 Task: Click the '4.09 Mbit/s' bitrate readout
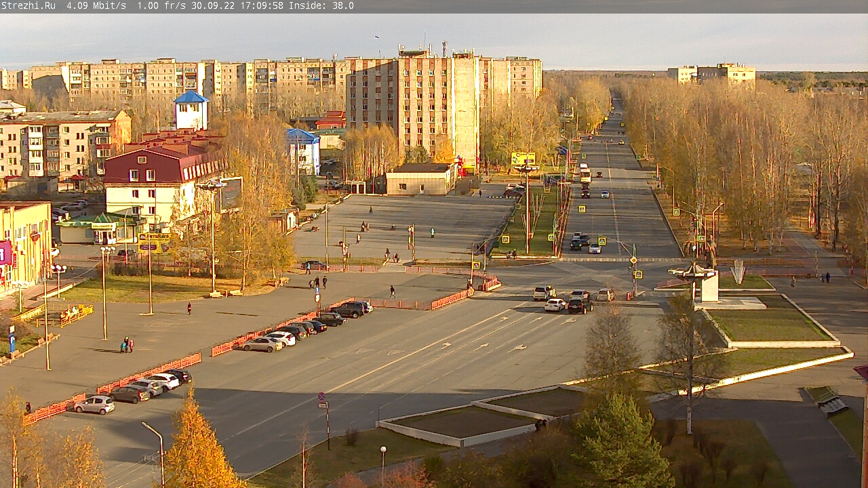[x=96, y=5]
